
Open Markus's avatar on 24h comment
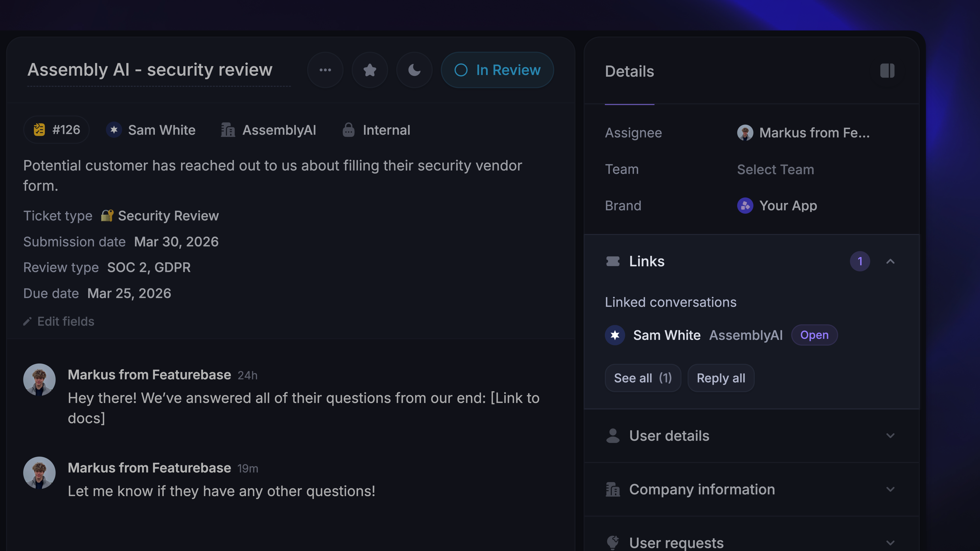(39, 379)
